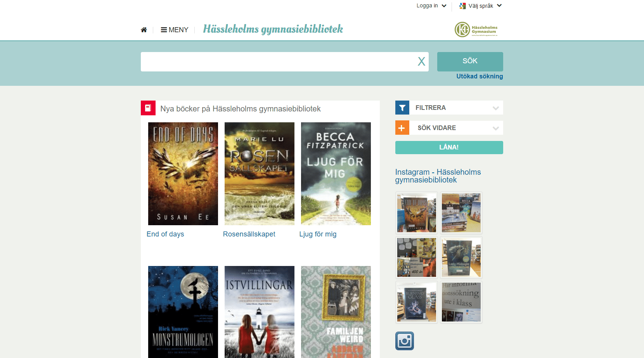The image size is (644, 358).
Task: Expand the Logga in dropdown
Action: [431, 6]
